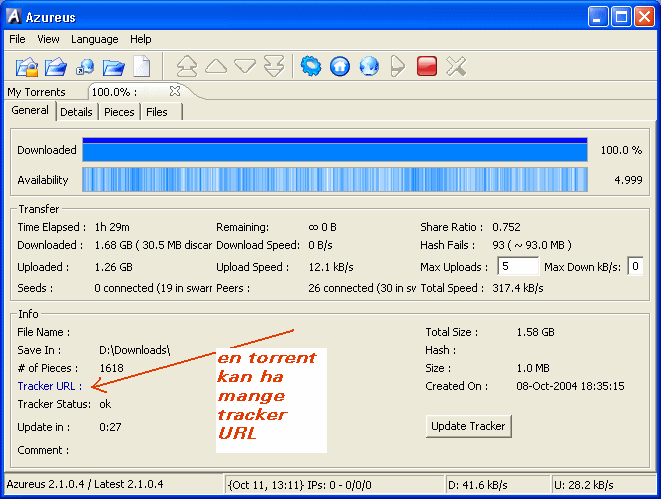Click the Update in countdown 0:27

tap(110, 427)
